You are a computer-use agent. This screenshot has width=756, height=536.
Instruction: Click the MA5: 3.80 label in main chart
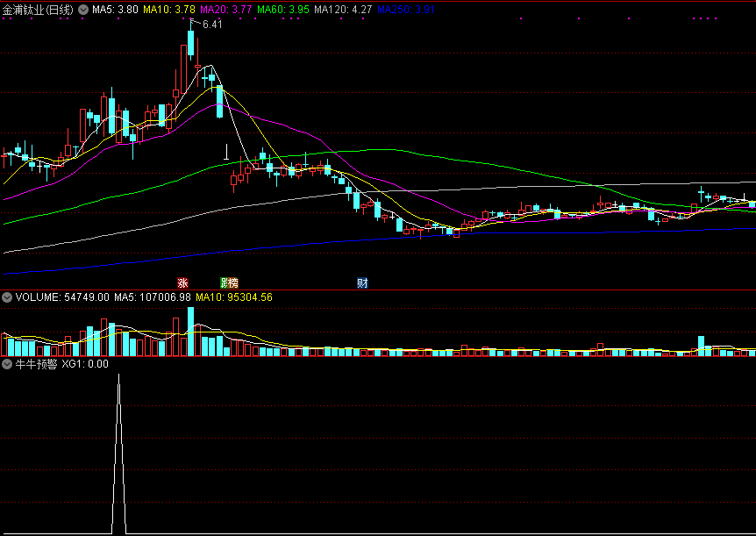point(115,9)
